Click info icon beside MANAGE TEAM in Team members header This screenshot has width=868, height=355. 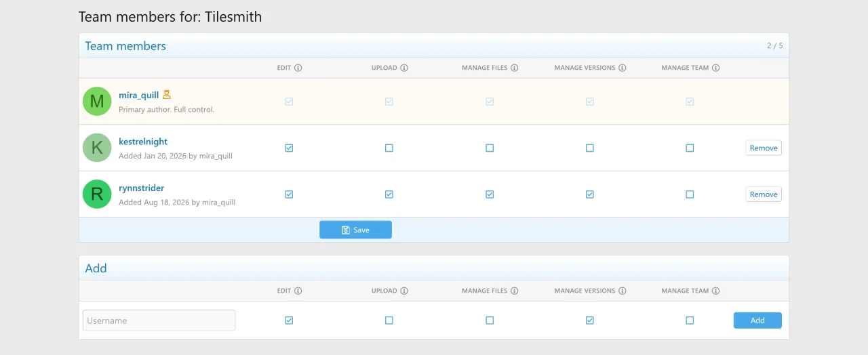[716, 68]
